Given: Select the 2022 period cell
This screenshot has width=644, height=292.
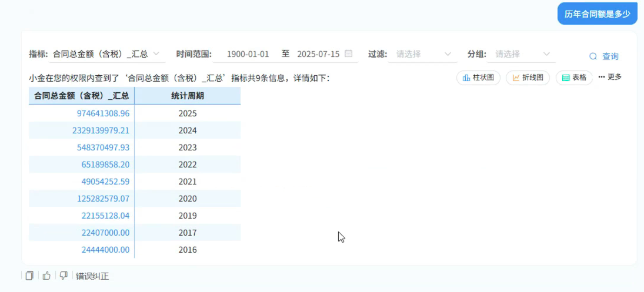Looking at the screenshot, I should [x=188, y=165].
